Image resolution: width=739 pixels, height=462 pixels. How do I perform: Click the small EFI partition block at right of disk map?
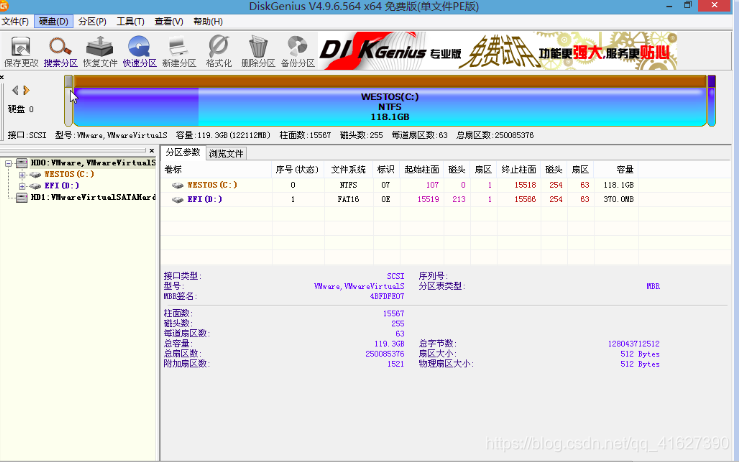[x=711, y=101]
